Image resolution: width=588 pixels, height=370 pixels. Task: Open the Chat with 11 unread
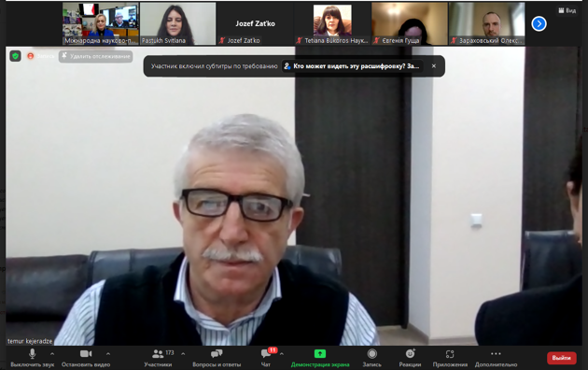tap(266, 353)
